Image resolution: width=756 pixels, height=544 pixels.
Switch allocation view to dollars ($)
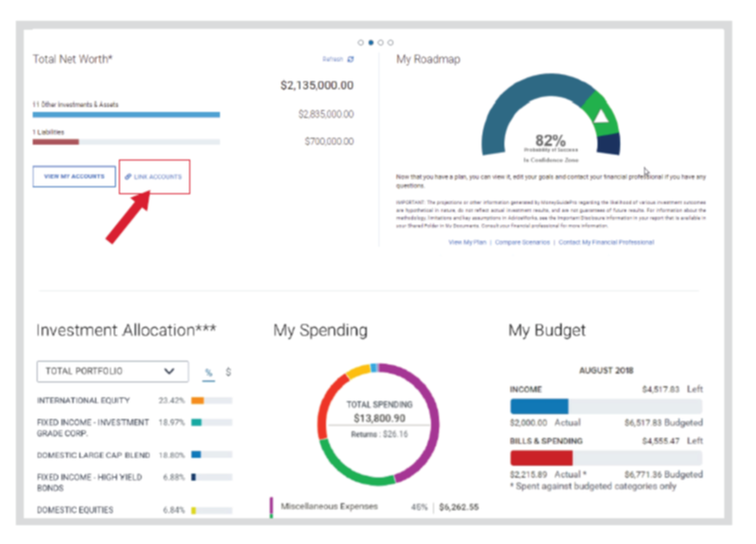[x=229, y=372]
